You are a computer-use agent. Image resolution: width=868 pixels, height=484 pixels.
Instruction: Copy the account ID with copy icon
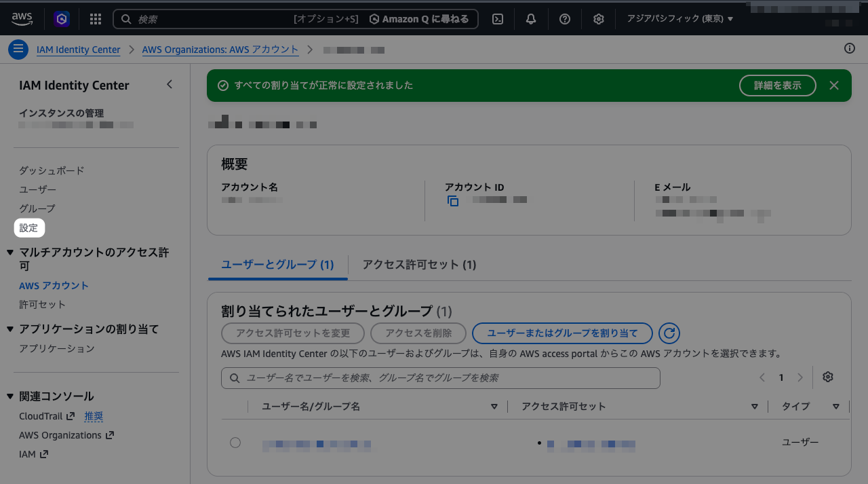click(x=453, y=201)
